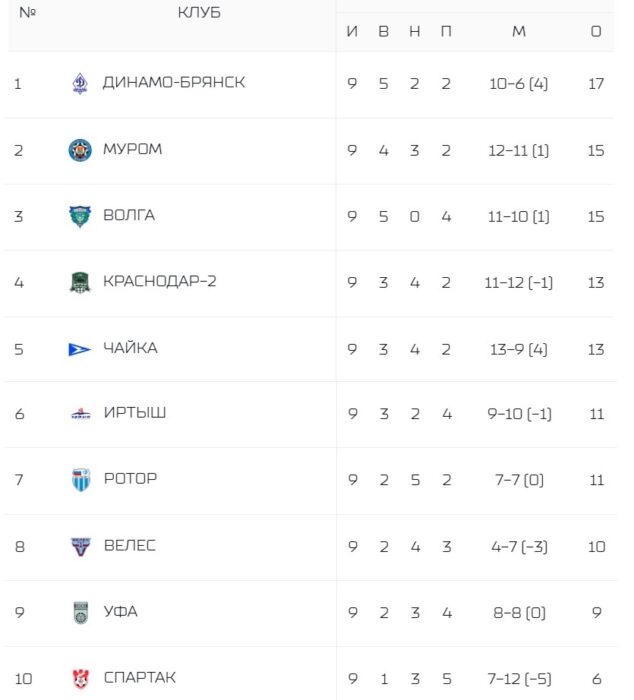Open the ЧАЙКА club name
The width and height of the screenshot is (634, 700).
pos(130,348)
